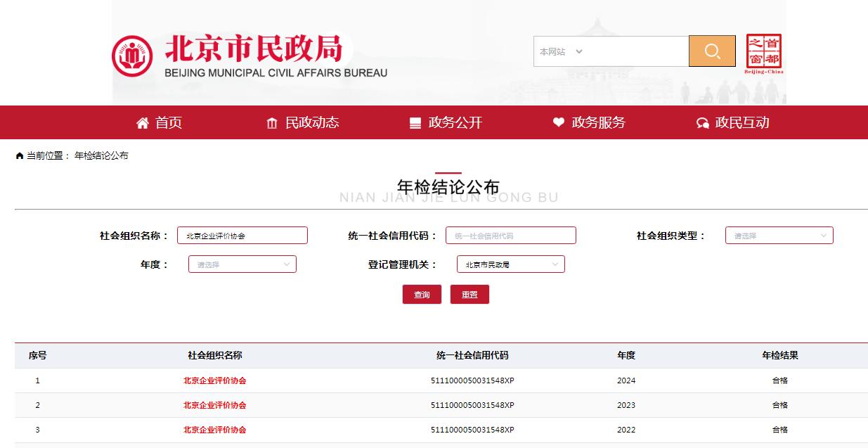
Task: Click the 序号 column header
Action: tap(38, 356)
